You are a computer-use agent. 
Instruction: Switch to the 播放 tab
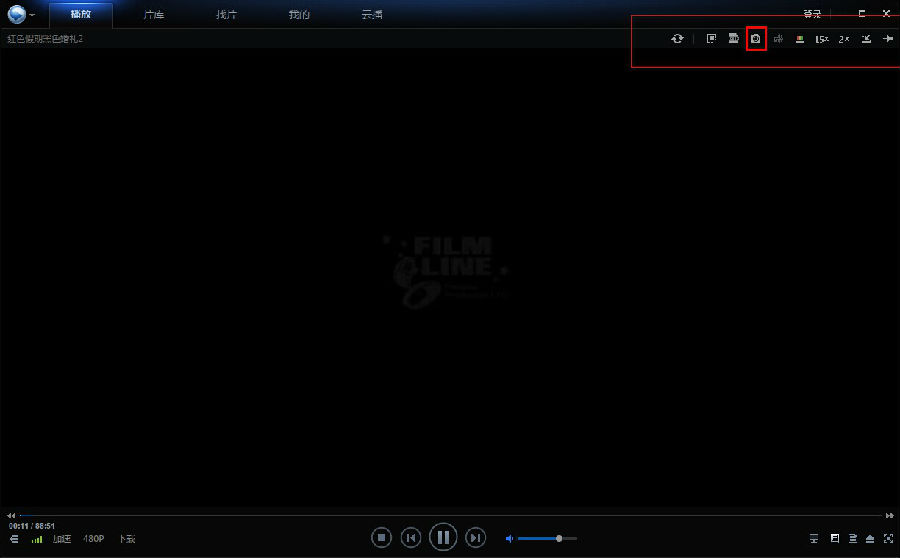click(x=81, y=14)
